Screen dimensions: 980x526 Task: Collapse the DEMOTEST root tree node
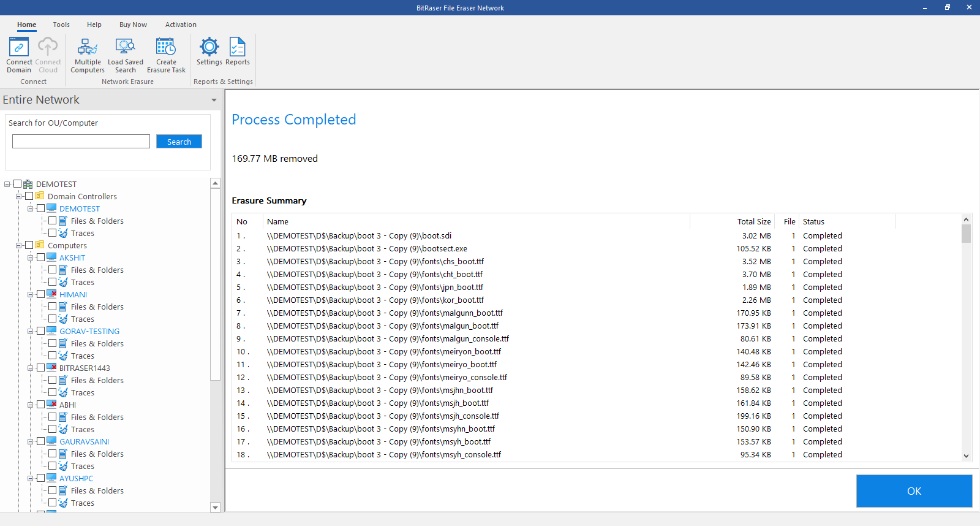7,184
